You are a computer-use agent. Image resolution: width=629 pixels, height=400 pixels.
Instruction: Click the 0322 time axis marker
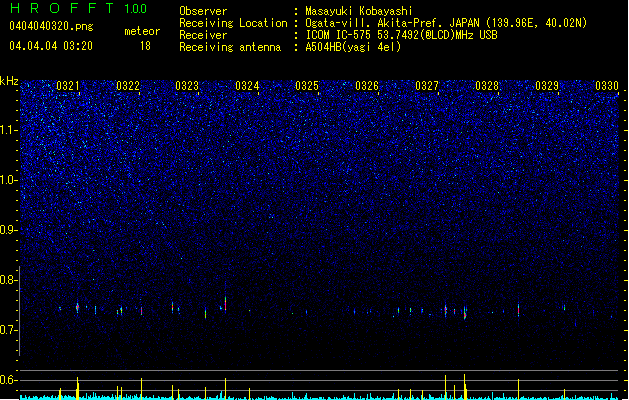tap(128, 86)
